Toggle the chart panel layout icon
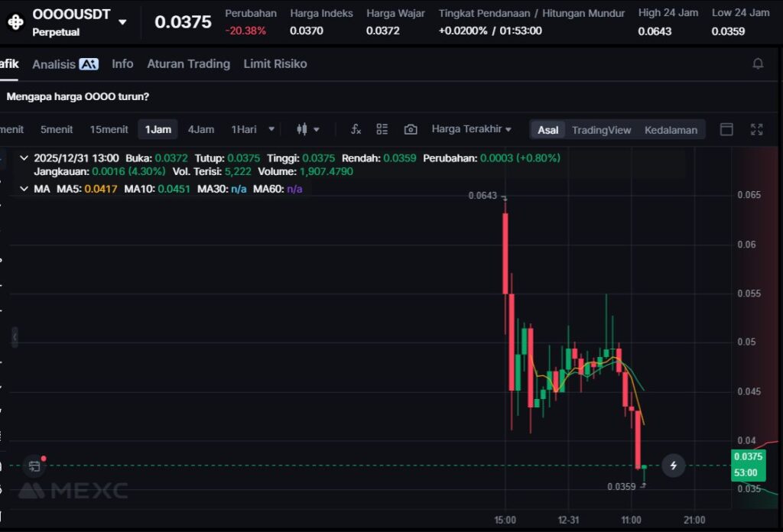This screenshot has width=783, height=532. (x=726, y=129)
